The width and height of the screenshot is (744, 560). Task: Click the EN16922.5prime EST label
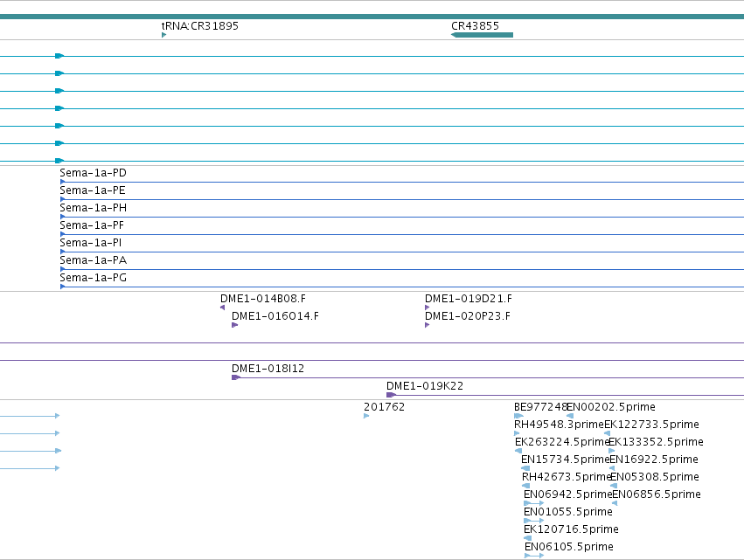point(654,460)
